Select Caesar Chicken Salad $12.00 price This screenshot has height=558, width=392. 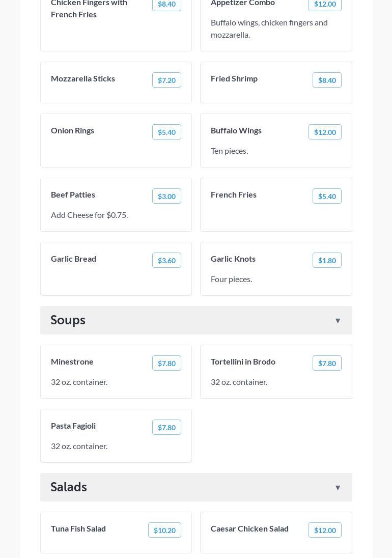point(325,531)
